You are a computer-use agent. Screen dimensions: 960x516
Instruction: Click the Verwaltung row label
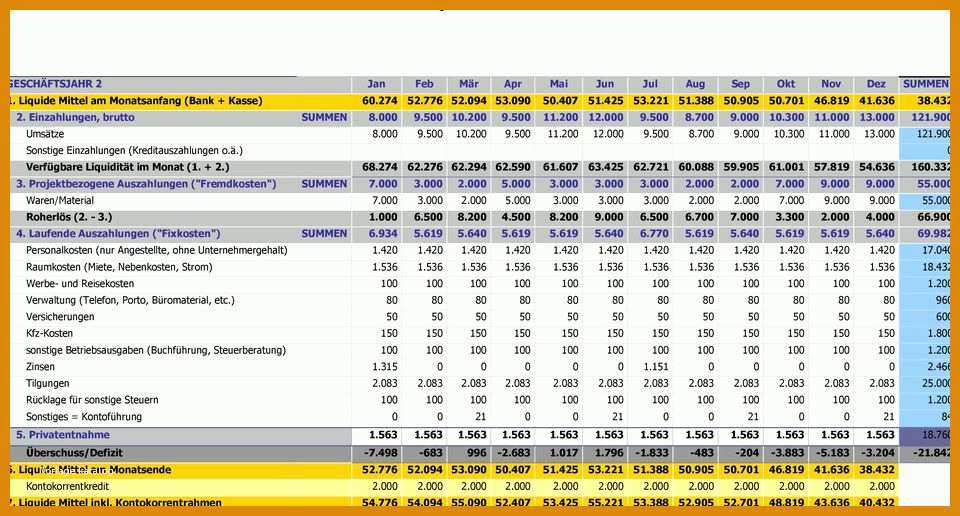[x=130, y=300]
